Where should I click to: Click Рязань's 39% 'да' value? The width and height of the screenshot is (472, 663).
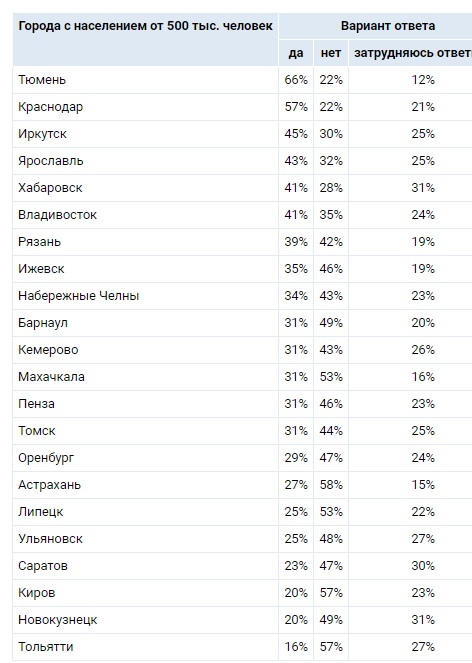click(x=296, y=242)
